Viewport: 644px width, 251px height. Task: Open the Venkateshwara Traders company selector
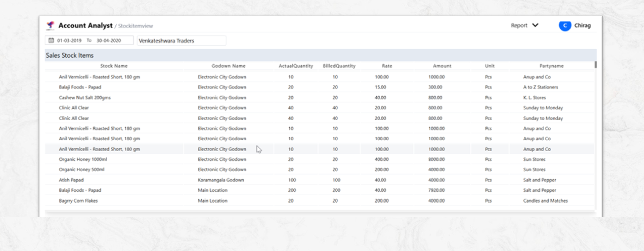pos(181,41)
